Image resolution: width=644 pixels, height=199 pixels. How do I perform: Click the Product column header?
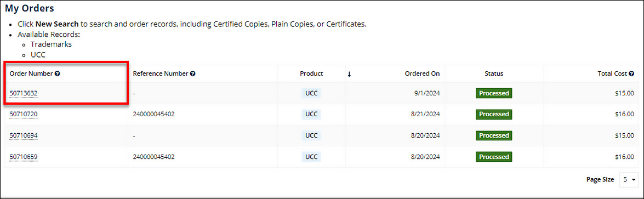311,73
